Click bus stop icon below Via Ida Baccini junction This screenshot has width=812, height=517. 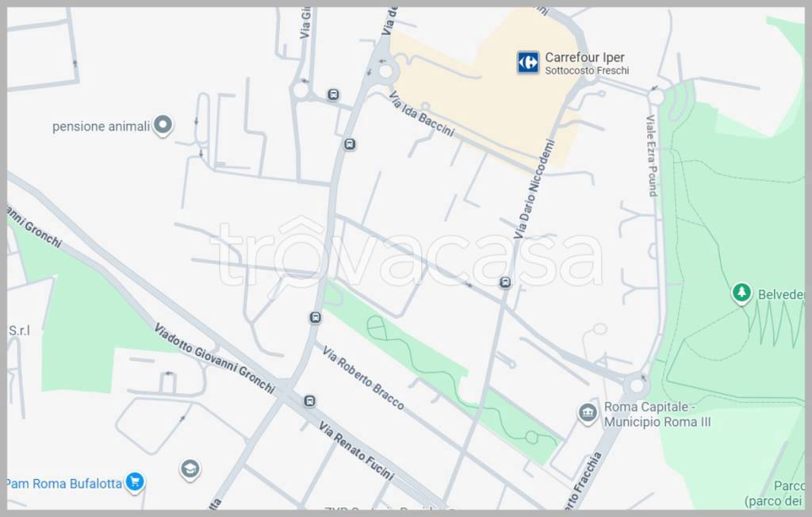click(x=350, y=144)
